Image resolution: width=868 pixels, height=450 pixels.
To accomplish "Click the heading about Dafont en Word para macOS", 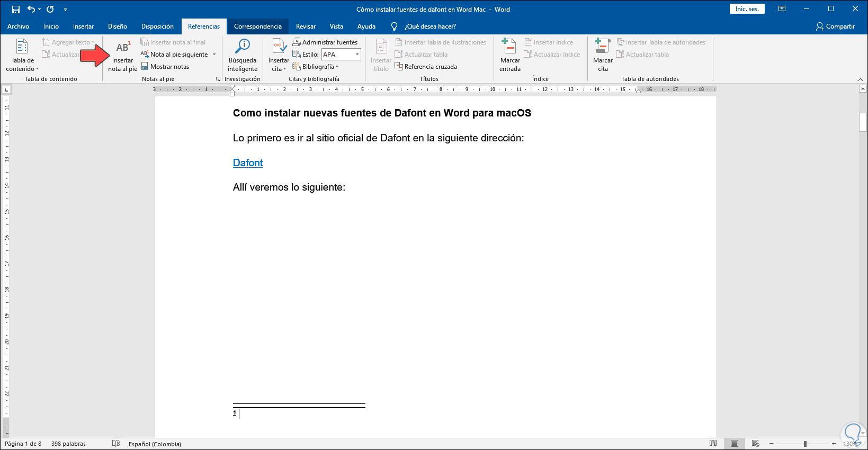I will [382, 113].
